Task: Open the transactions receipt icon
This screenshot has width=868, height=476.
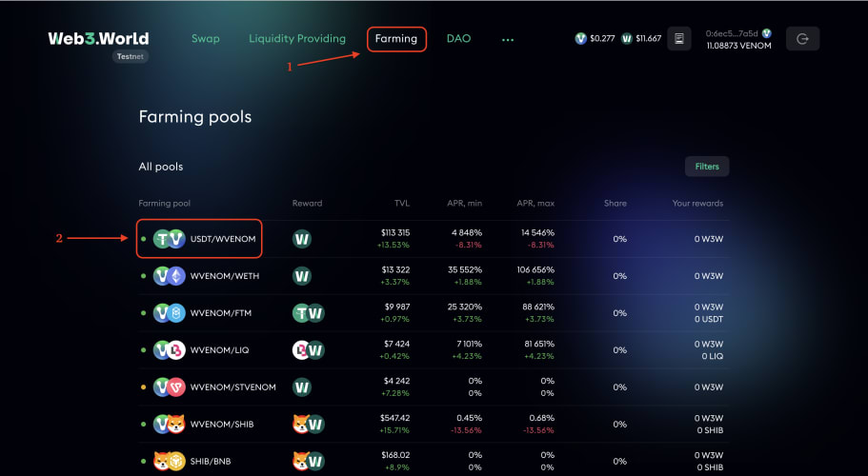Action: [679, 39]
